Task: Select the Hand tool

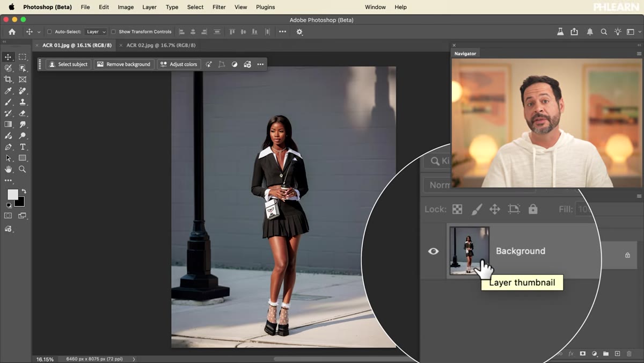Action: [8, 170]
